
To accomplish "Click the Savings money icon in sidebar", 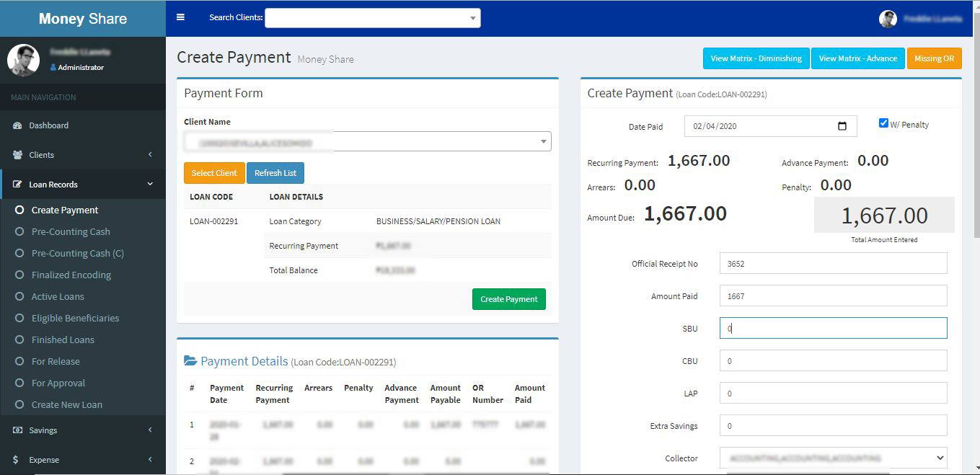I will 17,430.
